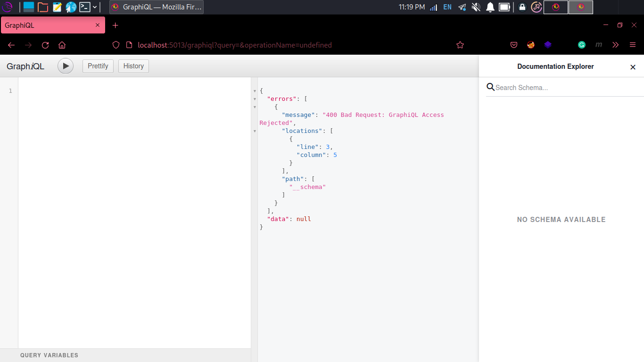Open the History panel

tap(133, 66)
